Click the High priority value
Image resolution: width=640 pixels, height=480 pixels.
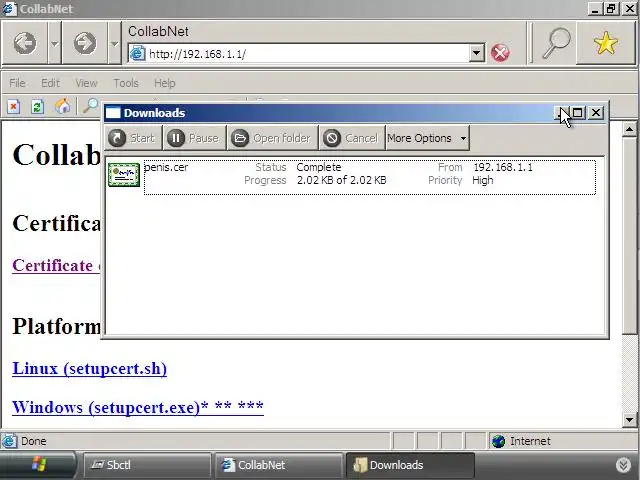[482, 180]
